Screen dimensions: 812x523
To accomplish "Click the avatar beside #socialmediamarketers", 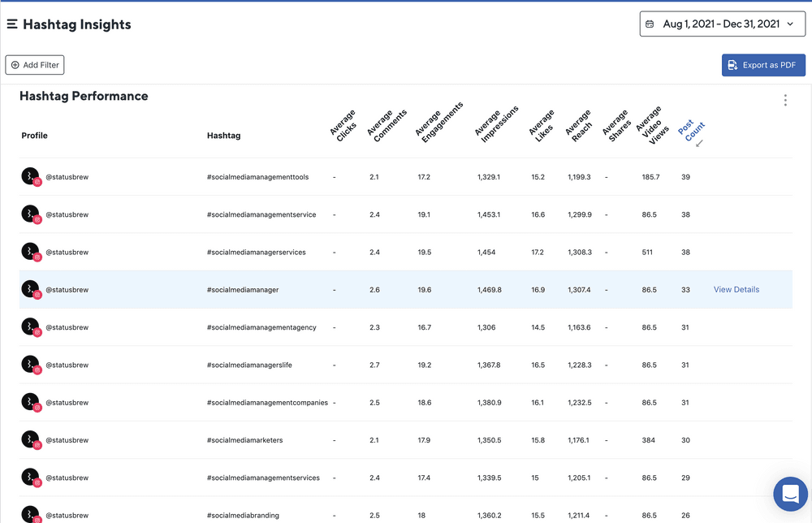I will click(x=30, y=440).
